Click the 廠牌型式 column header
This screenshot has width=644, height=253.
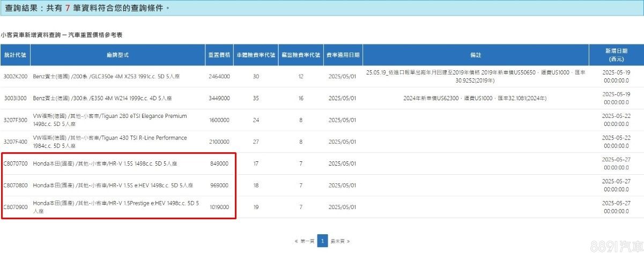pyautogui.click(x=117, y=55)
